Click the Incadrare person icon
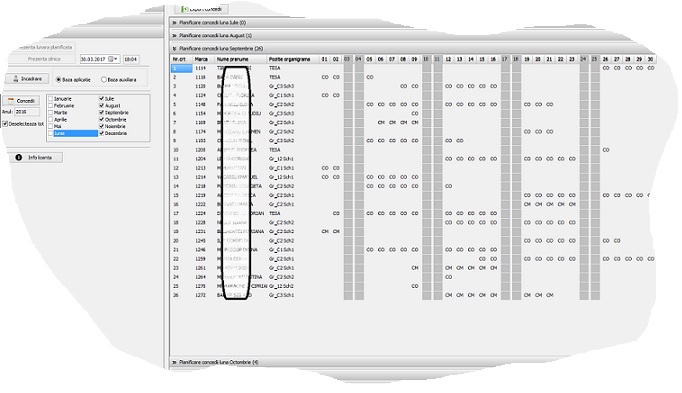The width and height of the screenshot is (682, 393). pos(16,79)
